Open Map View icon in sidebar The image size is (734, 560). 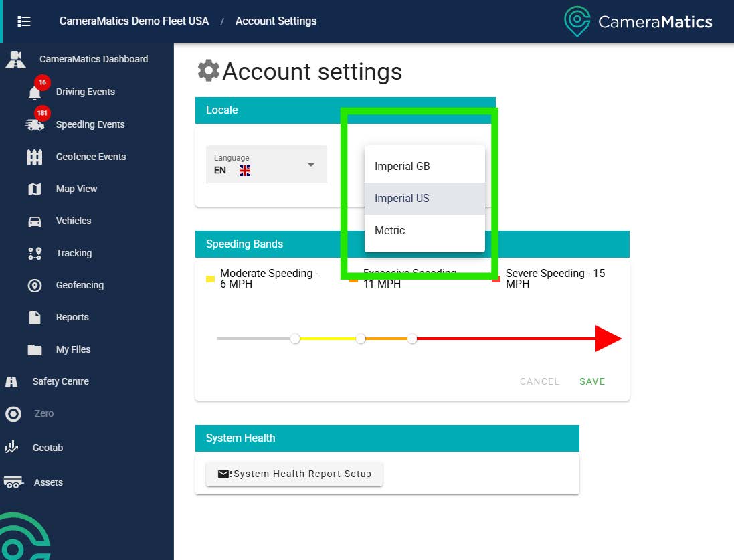coord(35,189)
